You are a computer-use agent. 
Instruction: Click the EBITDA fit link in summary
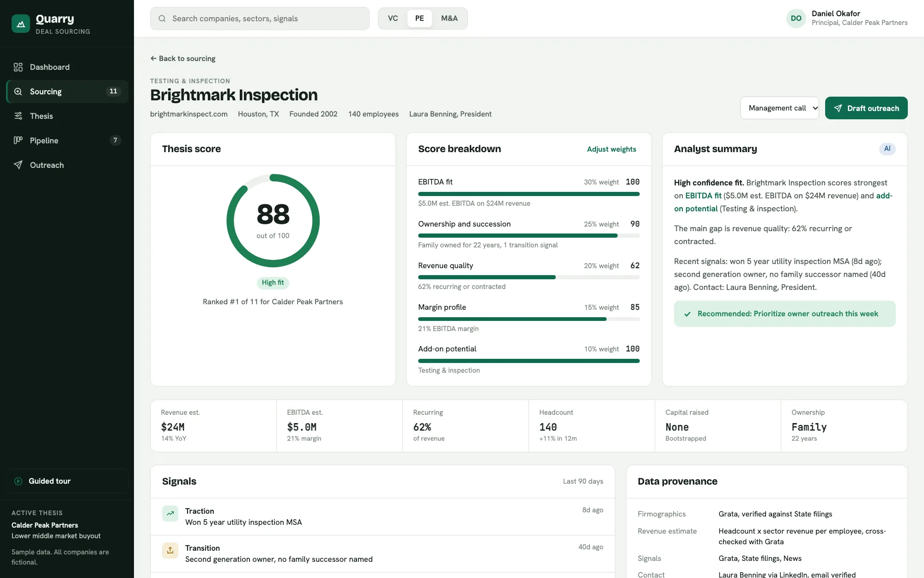tap(703, 196)
